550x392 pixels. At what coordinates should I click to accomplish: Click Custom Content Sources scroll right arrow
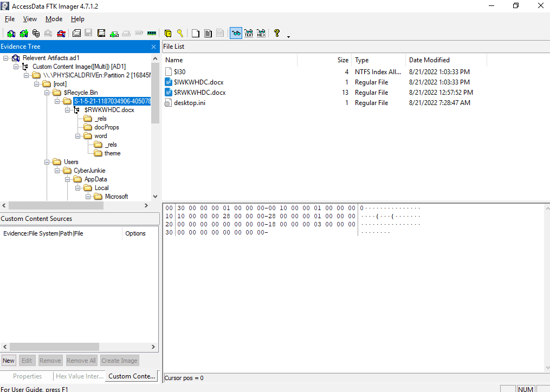pyautogui.click(x=153, y=347)
